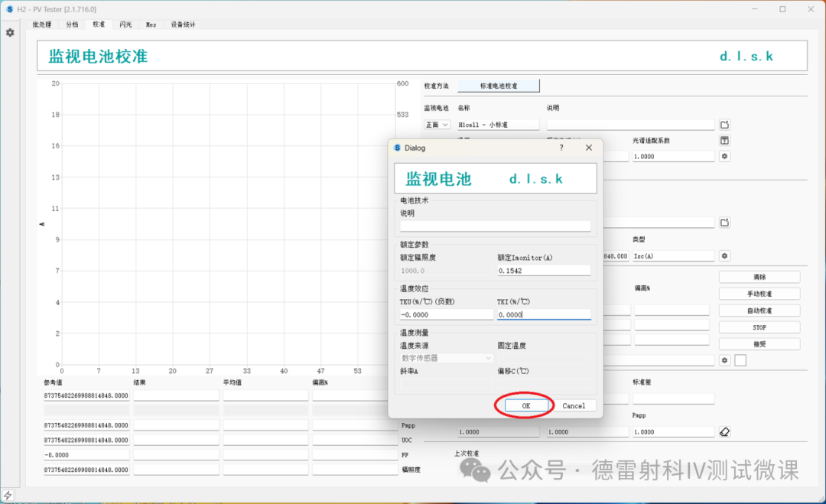Screen dimensions: 826x504
Task: Open the settings gear in left sidebar
Action: click(x=10, y=33)
